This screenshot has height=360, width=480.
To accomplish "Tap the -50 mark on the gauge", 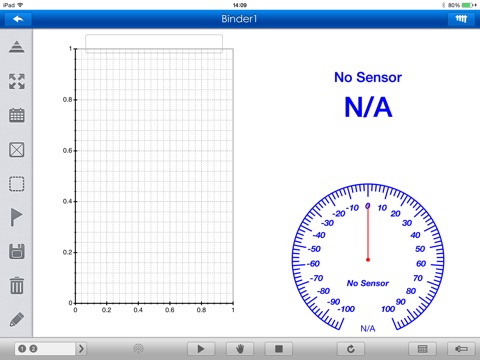I will click(x=314, y=249).
